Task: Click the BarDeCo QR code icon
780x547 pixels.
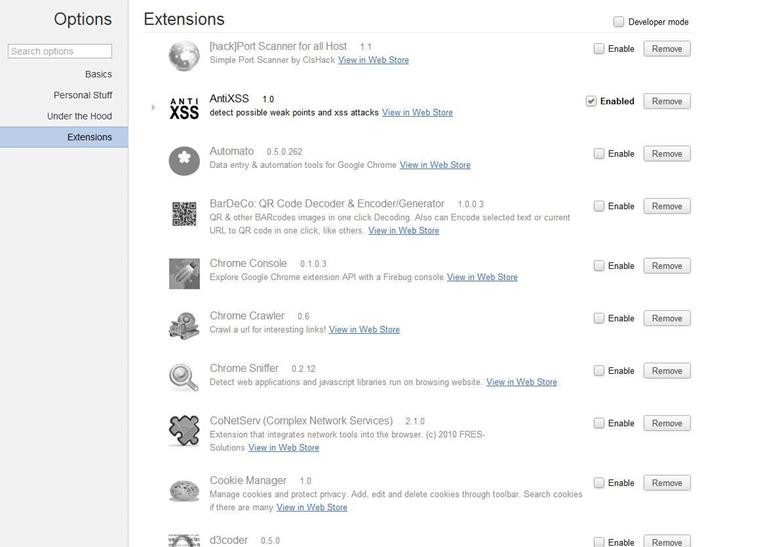Action: [184, 213]
